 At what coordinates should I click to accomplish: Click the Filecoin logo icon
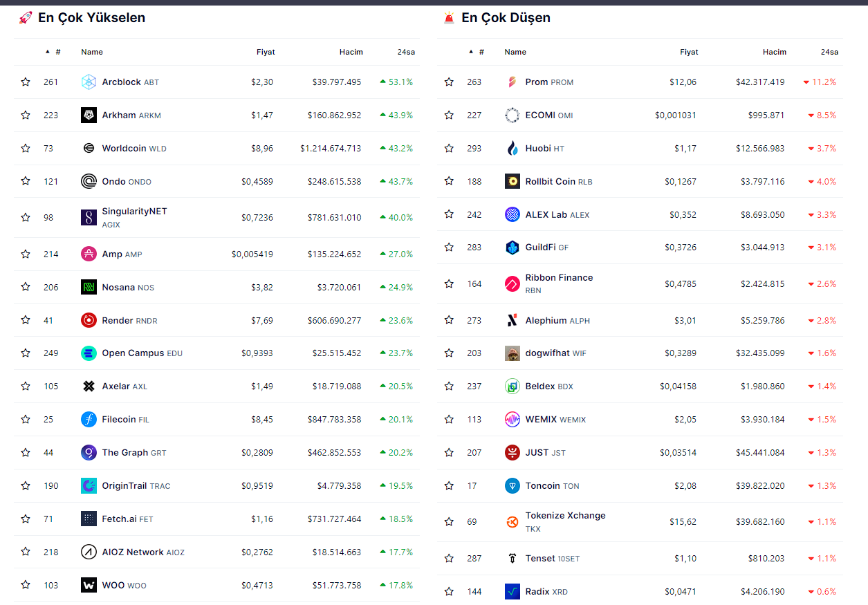[89, 419]
